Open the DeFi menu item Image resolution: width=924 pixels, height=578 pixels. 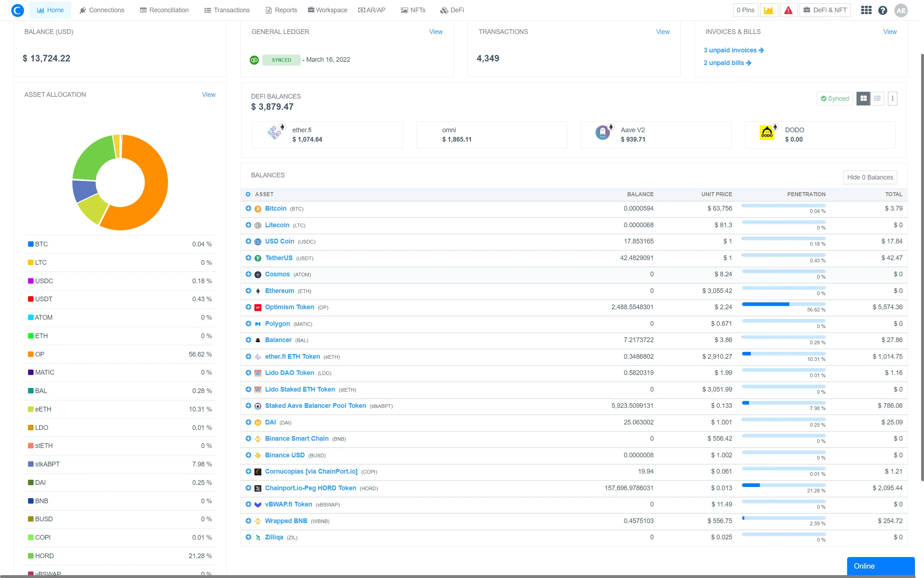tap(452, 10)
